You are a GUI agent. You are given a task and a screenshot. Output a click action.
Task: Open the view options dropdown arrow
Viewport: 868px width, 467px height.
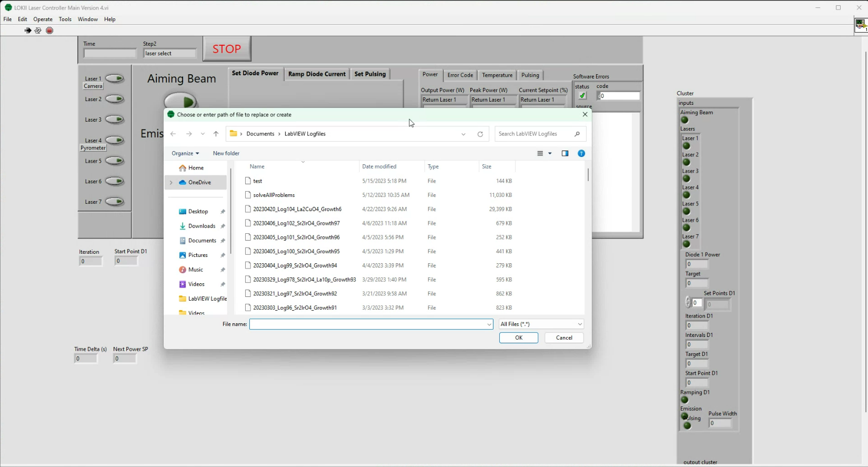click(x=550, y=153)
